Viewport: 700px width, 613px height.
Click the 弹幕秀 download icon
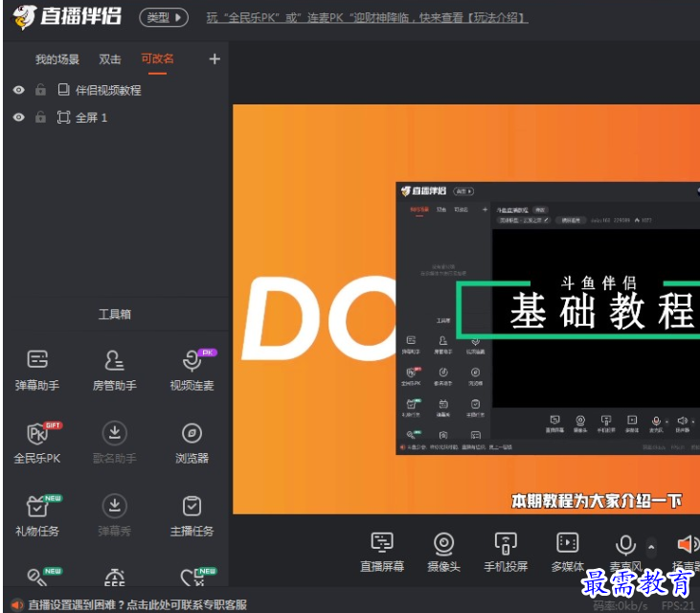[x=115, y=506]
